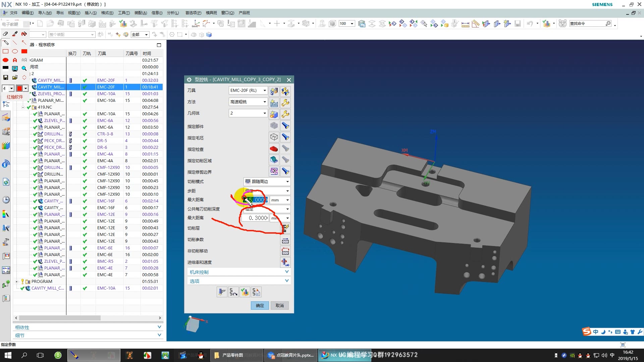Click Specify Trim Boundaries (指定修剪边界) icon
Viewport: 644px width, 362px height.
point(274,172)
